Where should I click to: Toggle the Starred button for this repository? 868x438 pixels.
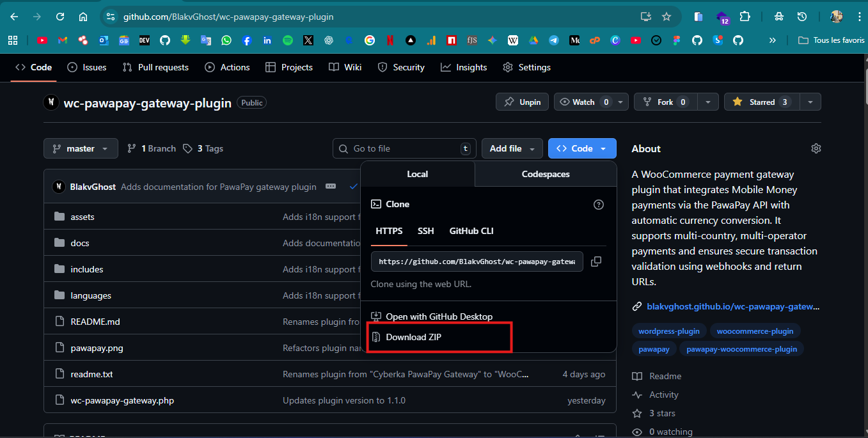(761, 102)
